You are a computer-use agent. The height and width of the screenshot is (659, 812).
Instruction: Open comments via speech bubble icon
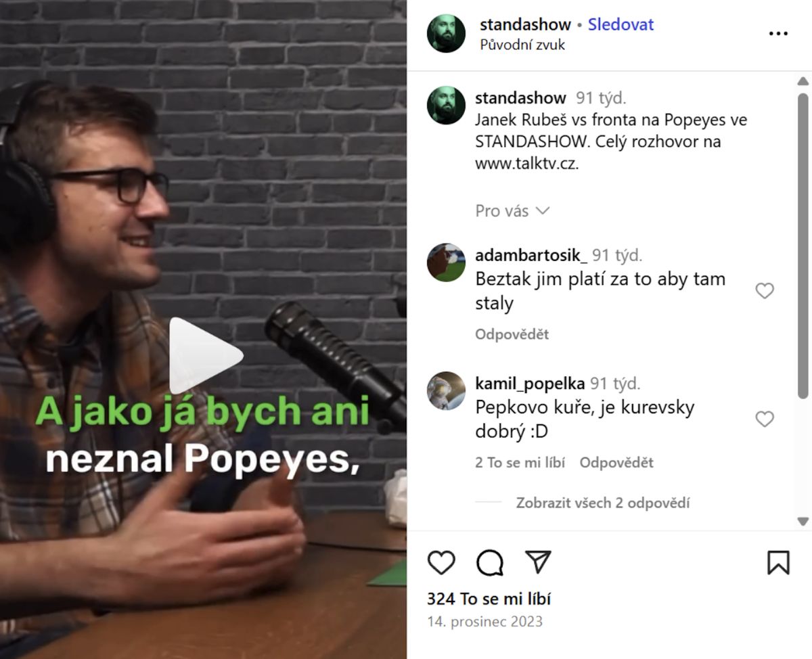point(490,562)
